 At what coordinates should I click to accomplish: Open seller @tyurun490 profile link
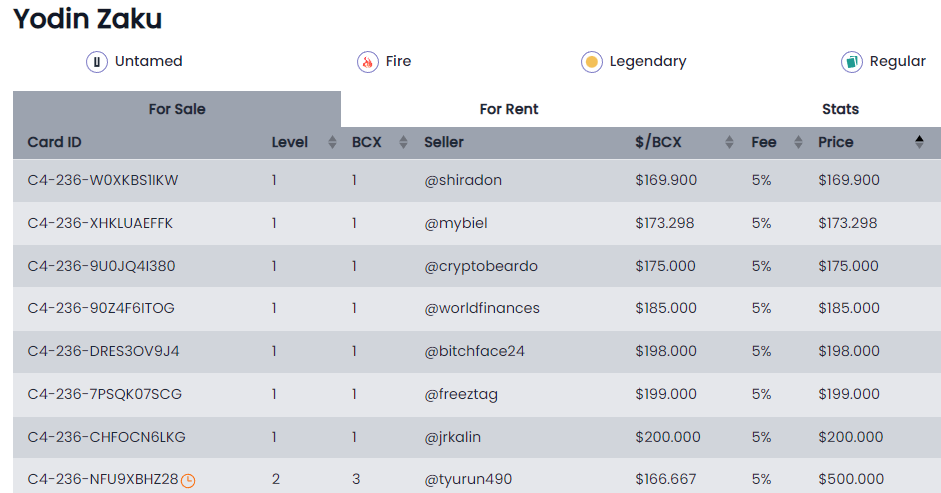point(468,479)
